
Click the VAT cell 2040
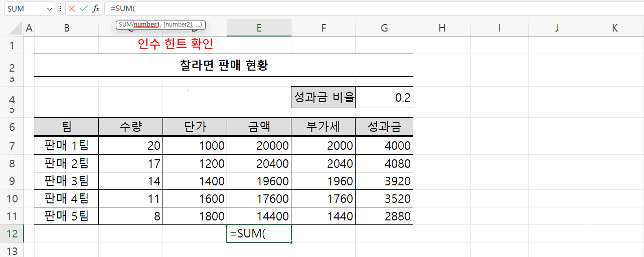coord(323,163)
